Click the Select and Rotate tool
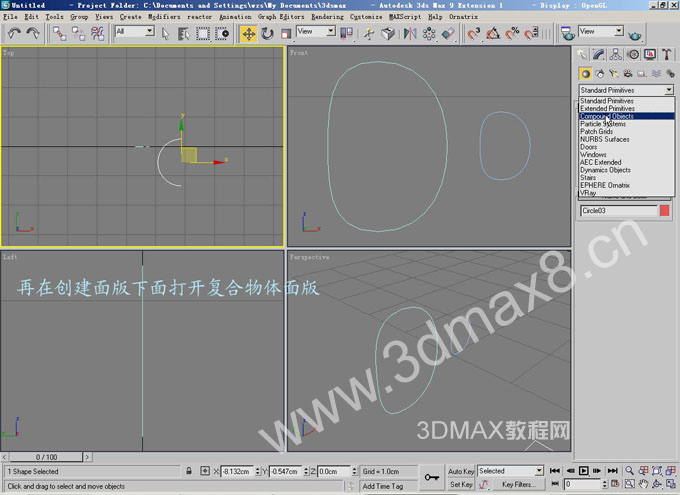This screenshot has height=495, width=680. [268, 33]
